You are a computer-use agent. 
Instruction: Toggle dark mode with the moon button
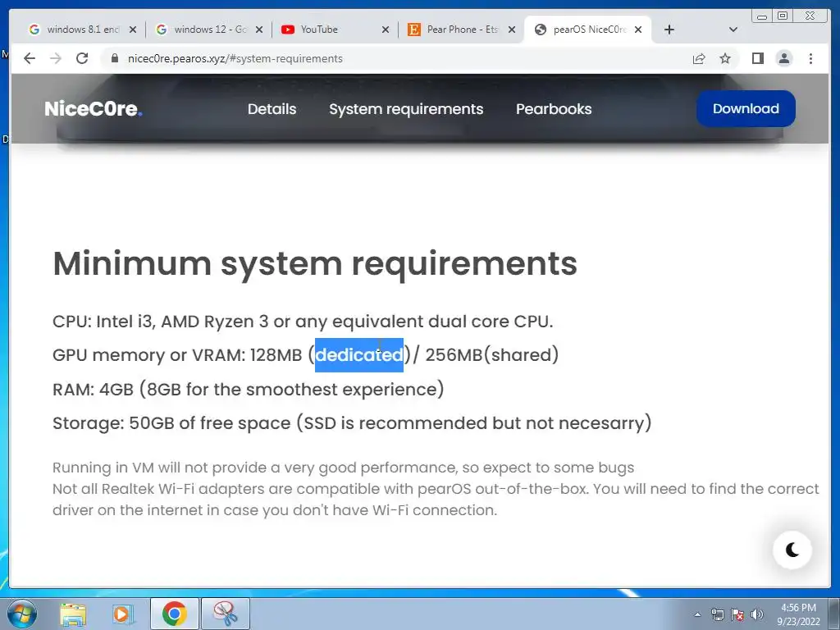(792, 550)
